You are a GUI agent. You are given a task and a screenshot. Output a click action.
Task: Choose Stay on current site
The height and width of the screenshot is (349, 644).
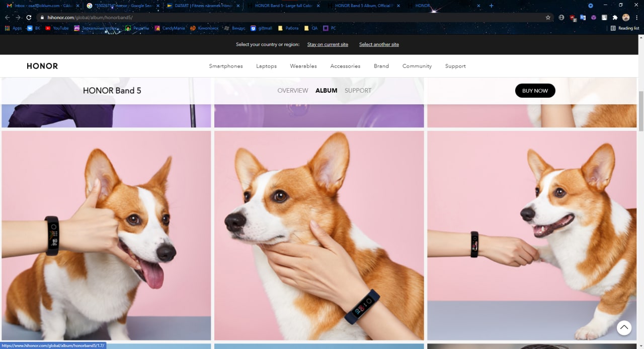pyautogui.click(x=328, y=44)
